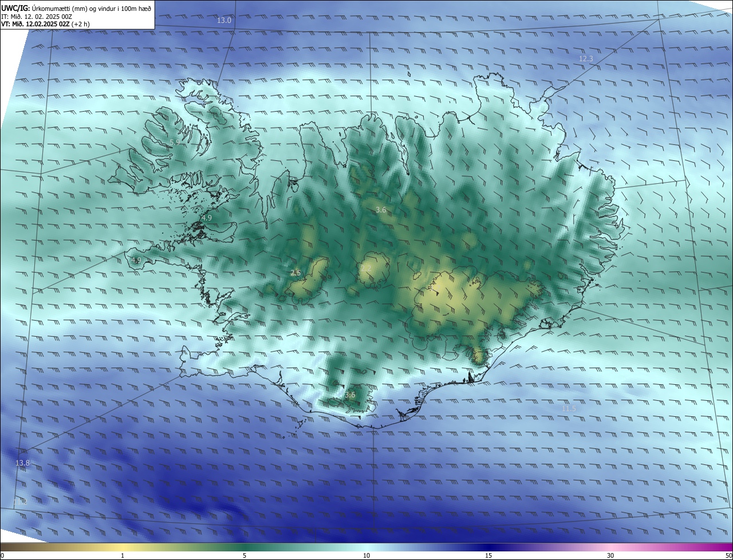Screen dimensions: 733x560
Task: Click the 30 tick on the color scale
Action: point(610,555)
